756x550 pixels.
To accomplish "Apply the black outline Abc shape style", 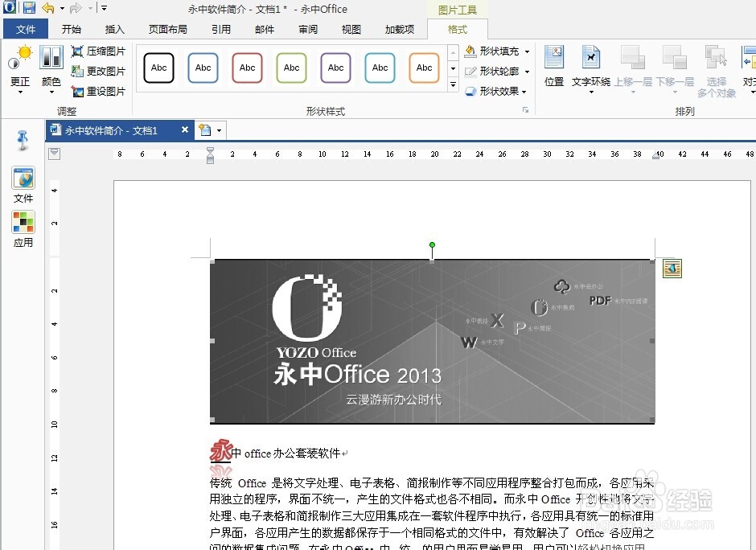I will coord(158,68).
